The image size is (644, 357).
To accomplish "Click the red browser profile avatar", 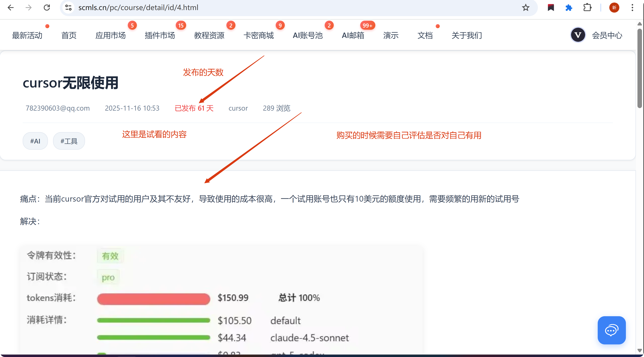I will [x=614, y=8].
